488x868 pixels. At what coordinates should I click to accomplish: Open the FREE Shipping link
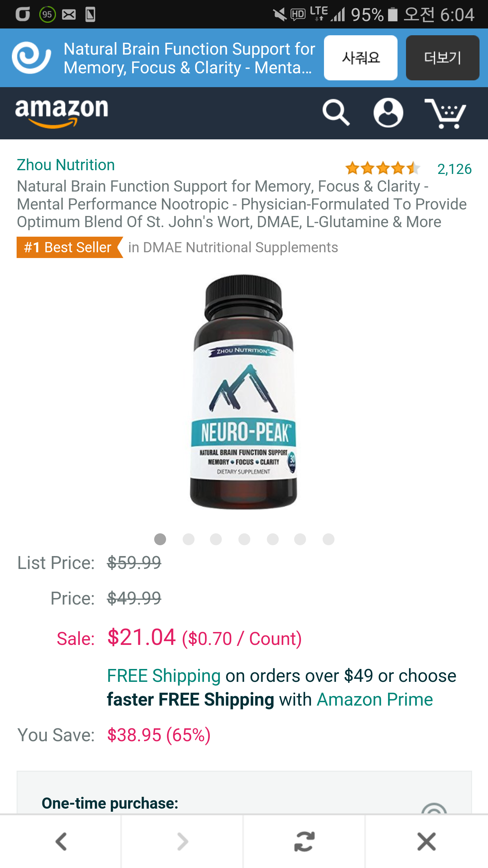[x=164, y=676]
